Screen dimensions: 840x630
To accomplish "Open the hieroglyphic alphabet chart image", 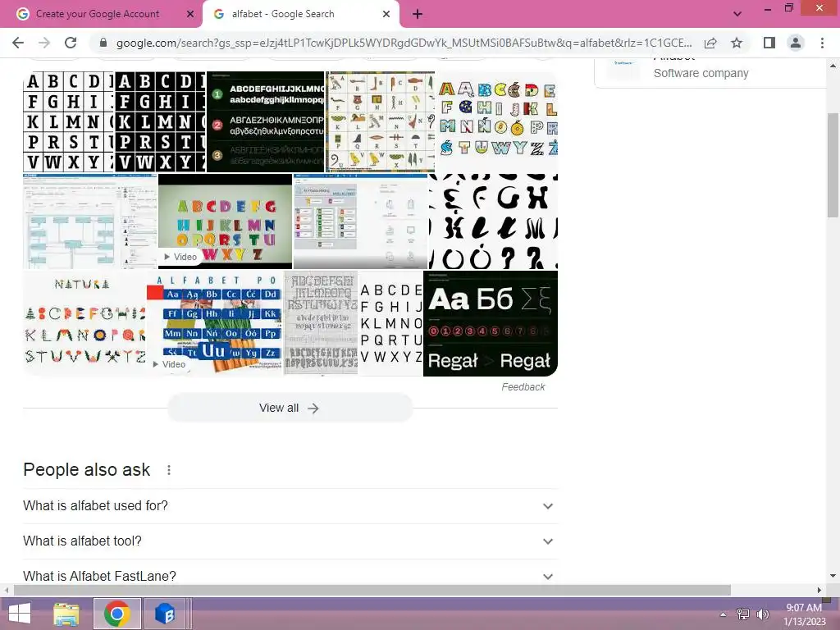I will pyautogui.click(x=380, y=122).
